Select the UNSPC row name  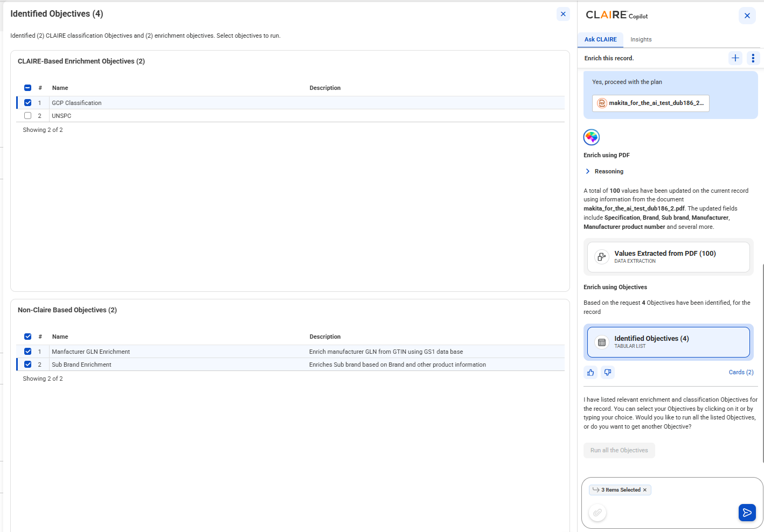pos(61,116)
